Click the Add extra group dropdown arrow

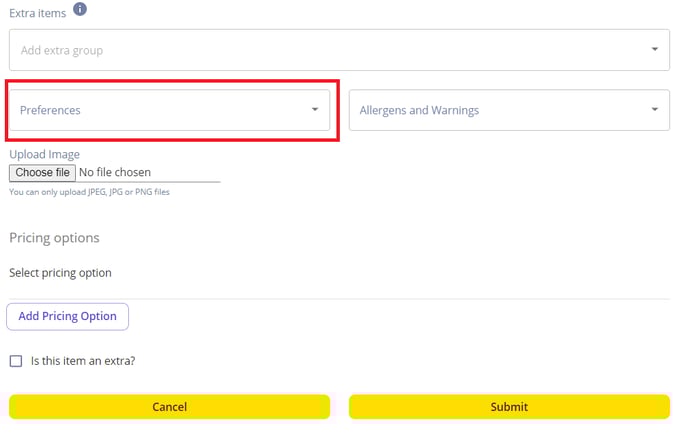click(x=654, y=49)
